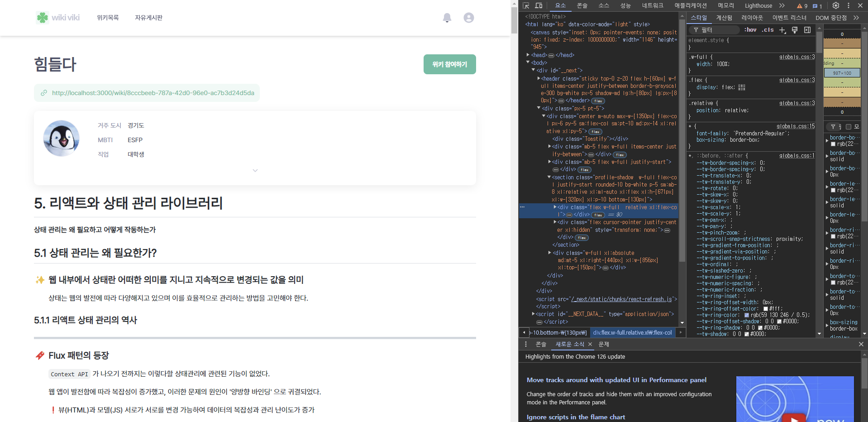Expand the script __NEXT_DATA__ node
Image resolution: width=868 pixels, height=422 pixels.
pyautogui.click(x=533, y=314)
